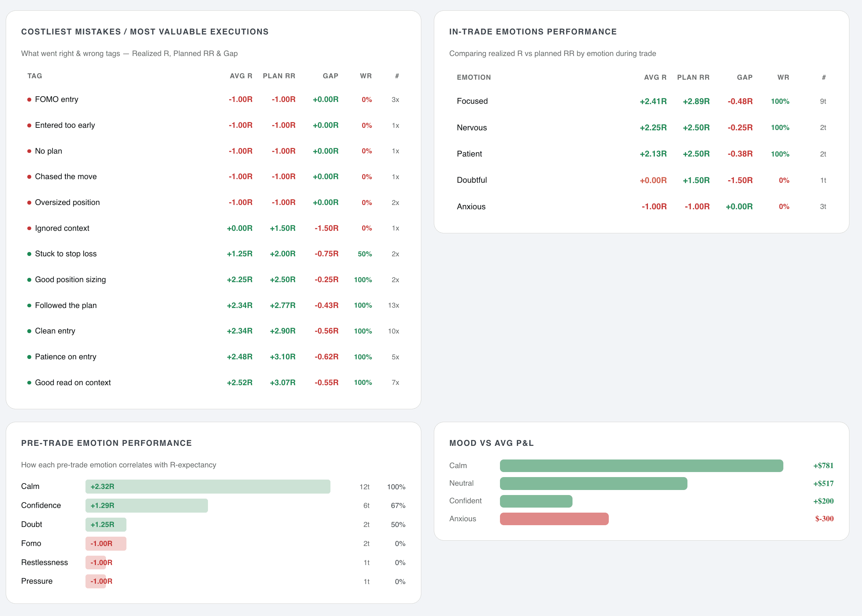Viewport: 862px width, 616px height.
Task: Select the green dot beside Good read on context
Action: pyautogui.click(x=29, y=382)
